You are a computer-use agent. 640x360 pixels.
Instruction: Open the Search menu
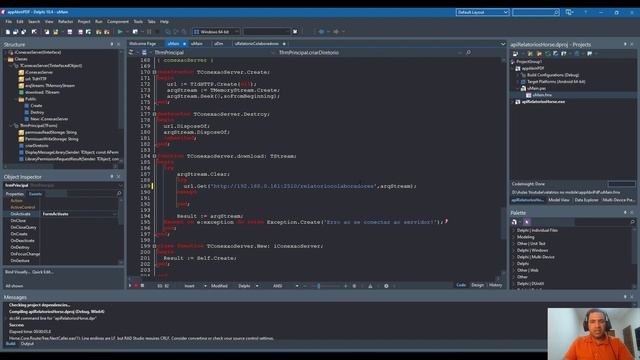[34, 22]
